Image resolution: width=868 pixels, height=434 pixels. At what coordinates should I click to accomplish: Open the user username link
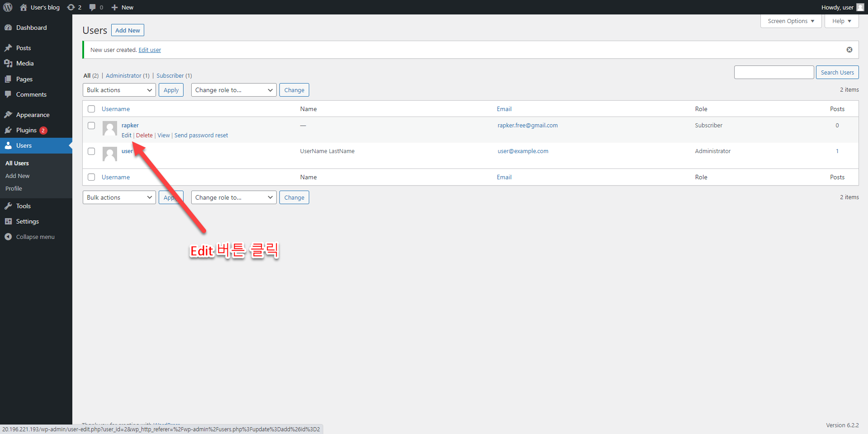[127, 151]
